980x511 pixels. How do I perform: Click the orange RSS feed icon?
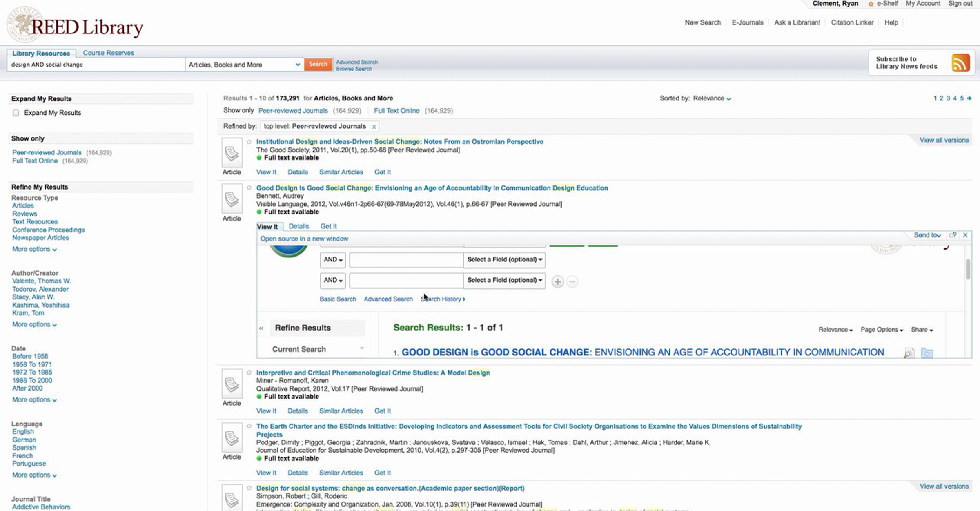[960, 63]
